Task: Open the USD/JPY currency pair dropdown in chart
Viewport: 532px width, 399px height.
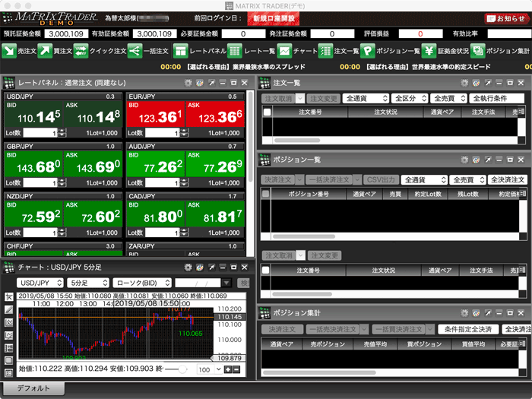Action: tap(38, 283)
